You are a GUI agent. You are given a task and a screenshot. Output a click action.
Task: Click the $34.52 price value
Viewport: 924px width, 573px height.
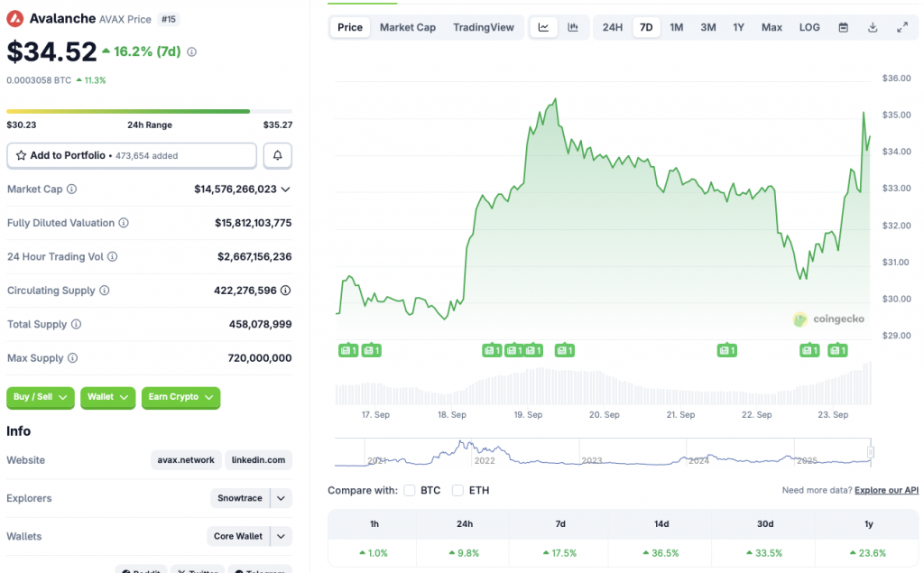[51, 51]
